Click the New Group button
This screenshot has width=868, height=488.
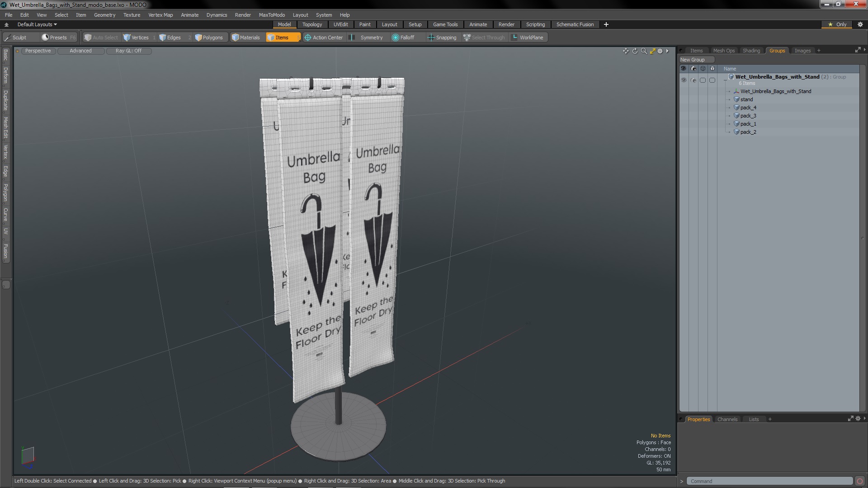tap(693, 60)
